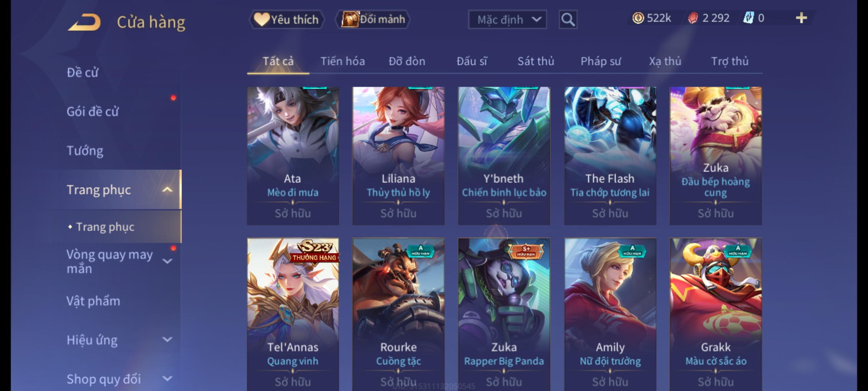Switch to the Sát thủ tab

[x=536, y=62]
